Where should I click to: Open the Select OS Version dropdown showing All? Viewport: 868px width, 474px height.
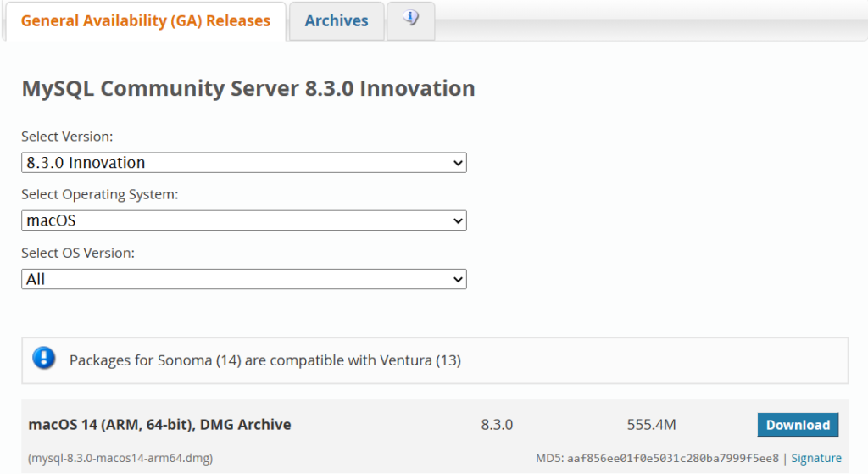tap(244, 279)
